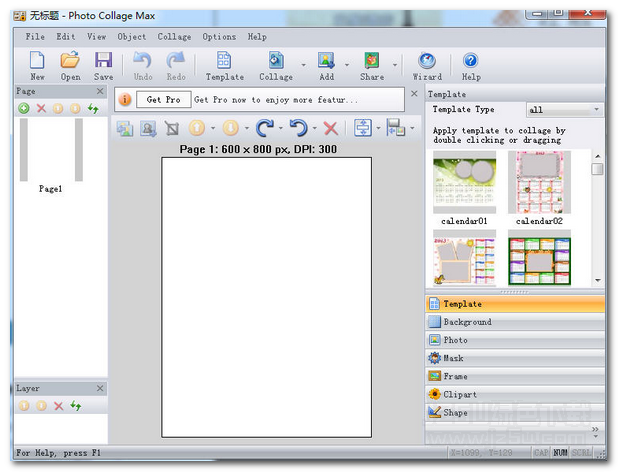Viewport: 618px width, 472px height.
Task: Rotate clockwise with the blue arrow icon
Action: pos(265,128)
